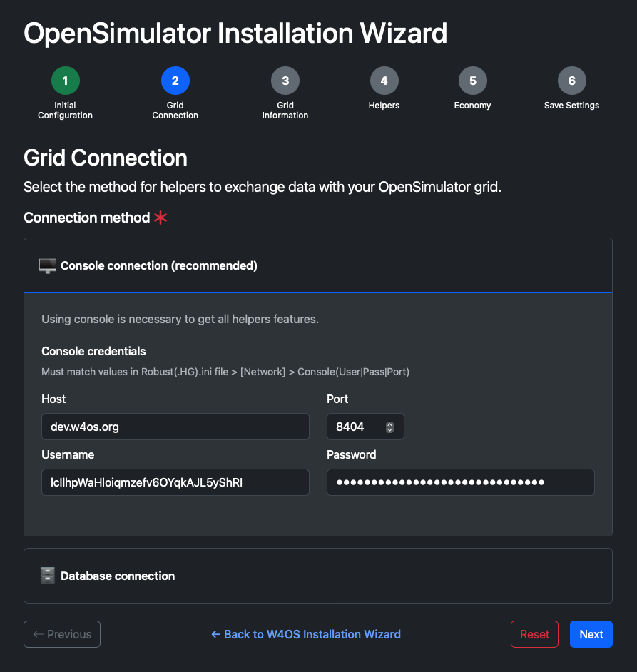Click the Connection method label
This screenshot has width=637, height=672.
click(87, 218)
